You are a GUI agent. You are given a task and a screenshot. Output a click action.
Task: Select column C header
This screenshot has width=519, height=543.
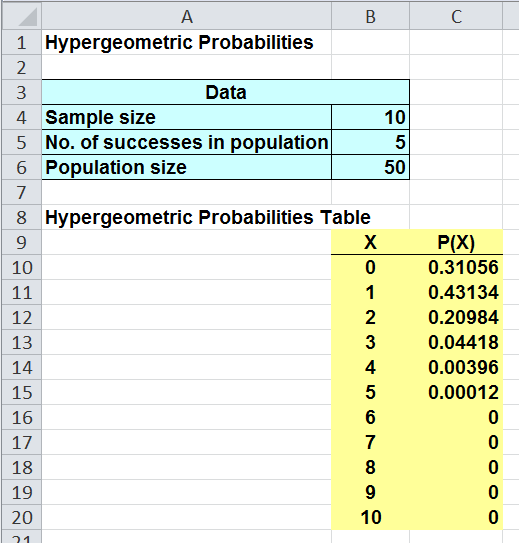pos(456,16)
